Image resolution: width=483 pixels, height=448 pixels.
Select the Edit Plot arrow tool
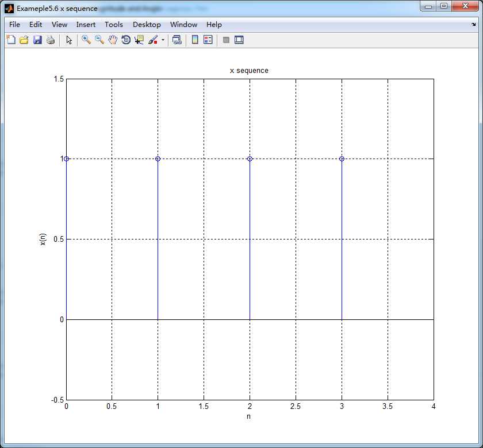(69, 40)
